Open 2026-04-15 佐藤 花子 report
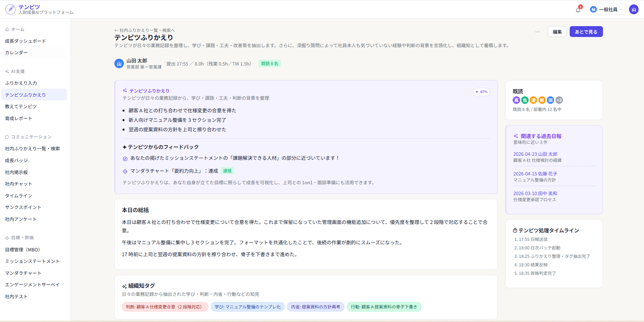The width and height of the screenshot is (644, 322). pos(535,174)
